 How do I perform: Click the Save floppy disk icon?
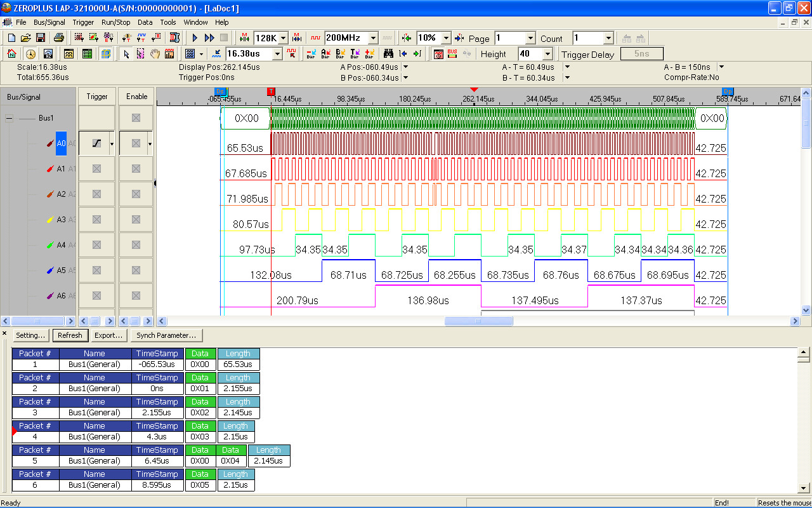click(x=41, y=38)
